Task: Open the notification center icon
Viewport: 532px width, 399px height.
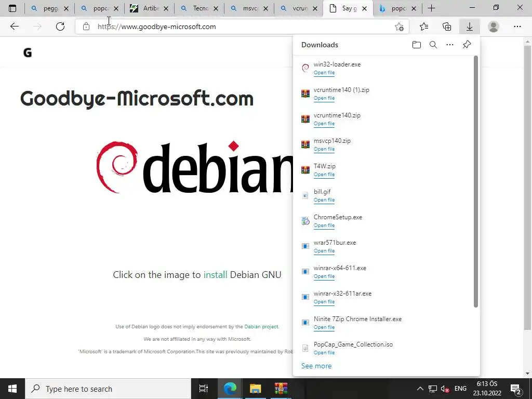Action: click(516, 389)
